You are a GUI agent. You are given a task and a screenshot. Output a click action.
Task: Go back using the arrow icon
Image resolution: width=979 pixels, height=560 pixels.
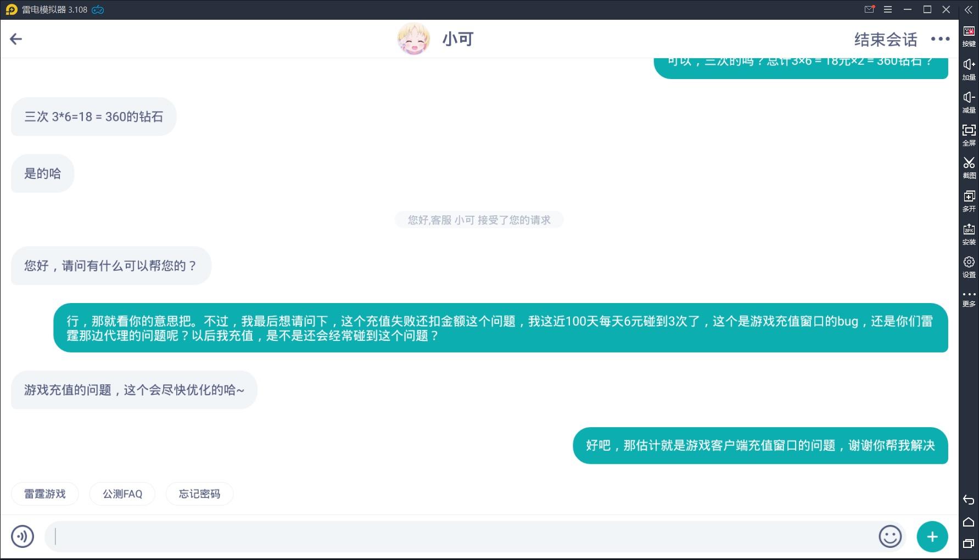(x=16, y=39)
